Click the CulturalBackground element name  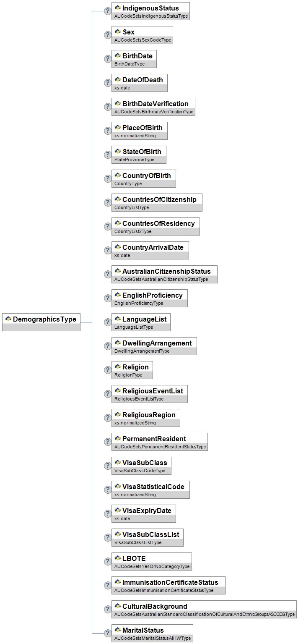click(155, 606)
